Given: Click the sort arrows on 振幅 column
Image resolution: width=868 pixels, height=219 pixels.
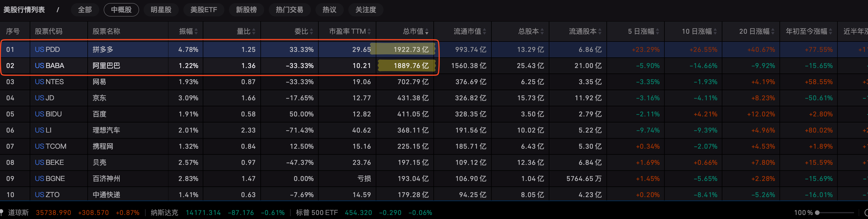Looking at the screenshot, I should click(x=196, y=31).
